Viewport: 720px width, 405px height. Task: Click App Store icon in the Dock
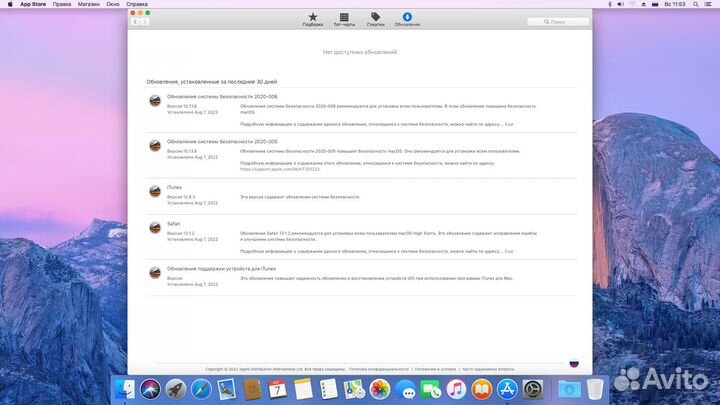point(507,389)
